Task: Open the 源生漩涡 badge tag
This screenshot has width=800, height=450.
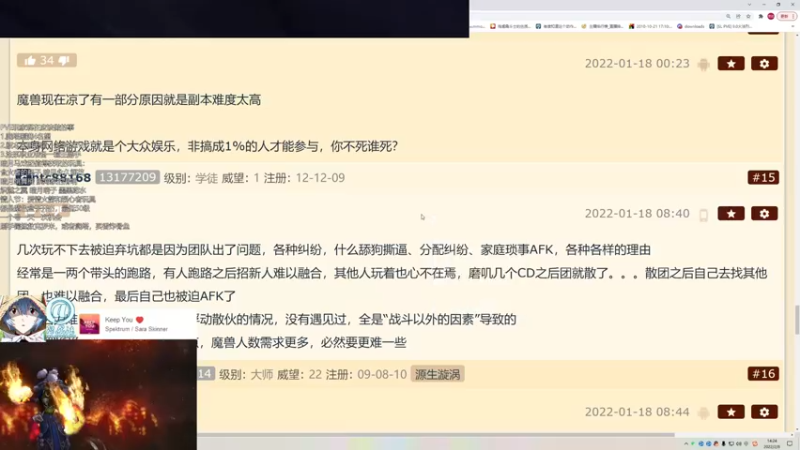Action: (x=437, y=374)
